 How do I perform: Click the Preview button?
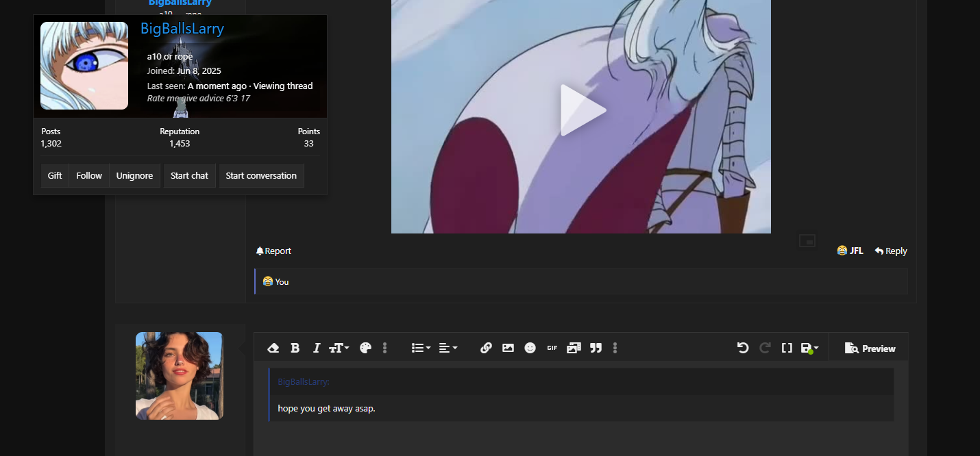coord(870,349)
